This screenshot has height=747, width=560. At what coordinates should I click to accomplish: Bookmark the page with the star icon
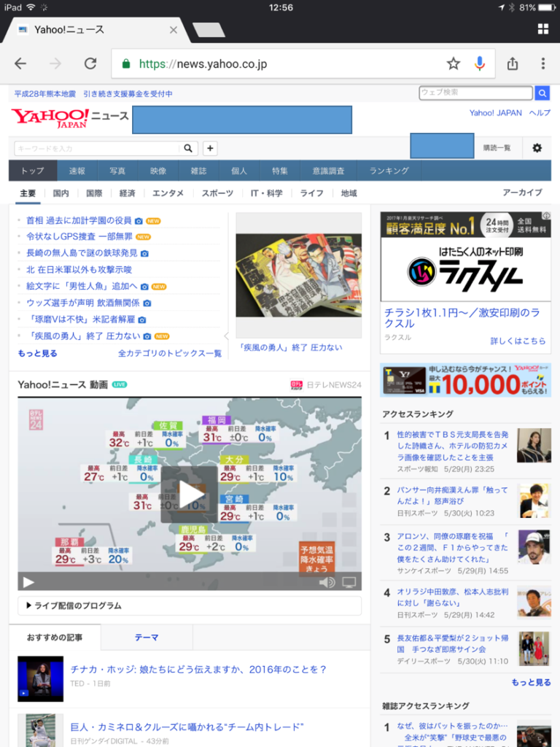(x=454, y=63)
